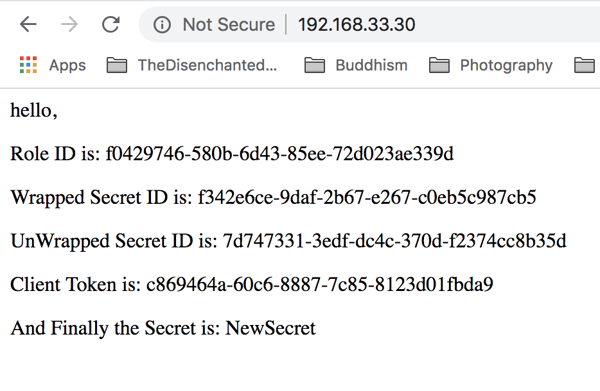Open the Photography bookmark folder
Viewport: 600px width, 391px height.
491,65
